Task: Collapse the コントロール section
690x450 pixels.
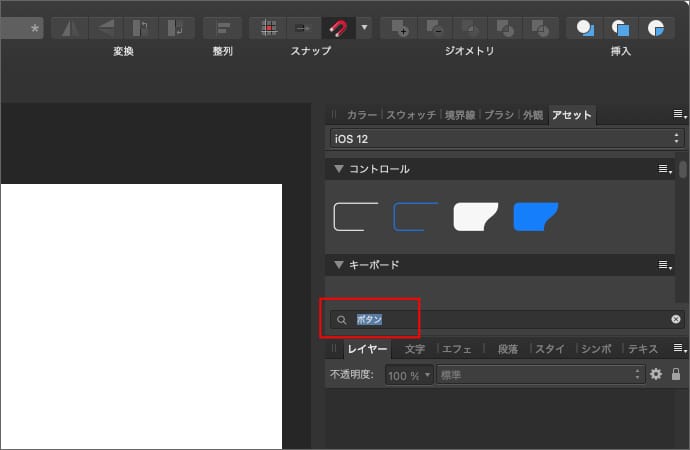Action: (x=339, y=169)
